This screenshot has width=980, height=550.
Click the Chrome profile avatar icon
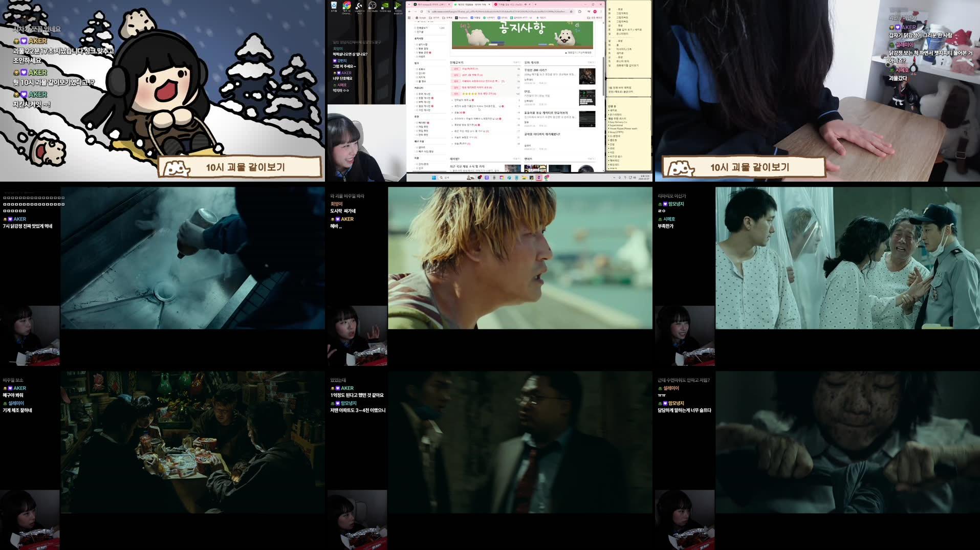[x=595, y=11]
